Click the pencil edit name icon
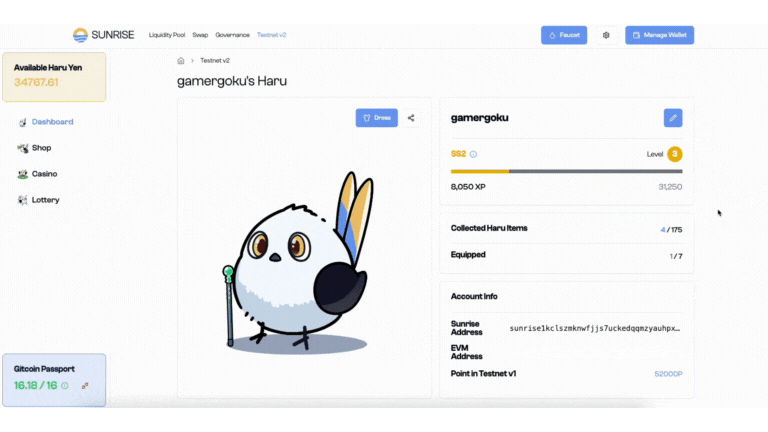The image size is (768, 432). pos(673,118)
